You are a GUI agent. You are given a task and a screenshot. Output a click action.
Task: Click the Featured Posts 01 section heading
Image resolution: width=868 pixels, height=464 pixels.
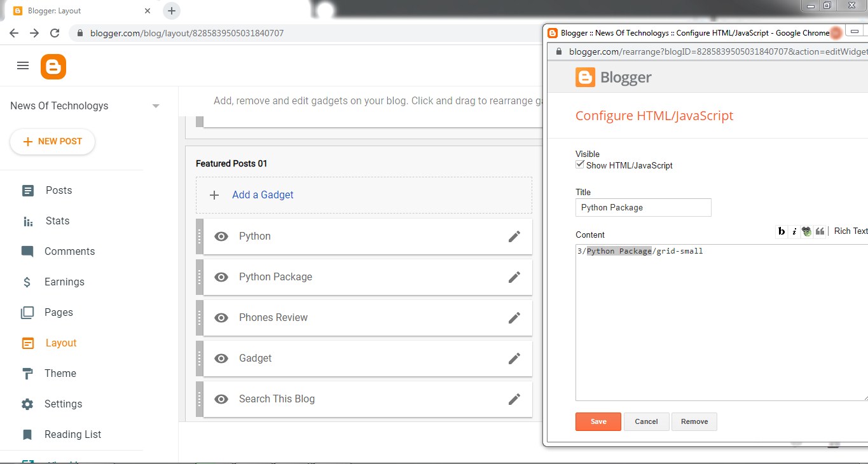tap(231, 164)
